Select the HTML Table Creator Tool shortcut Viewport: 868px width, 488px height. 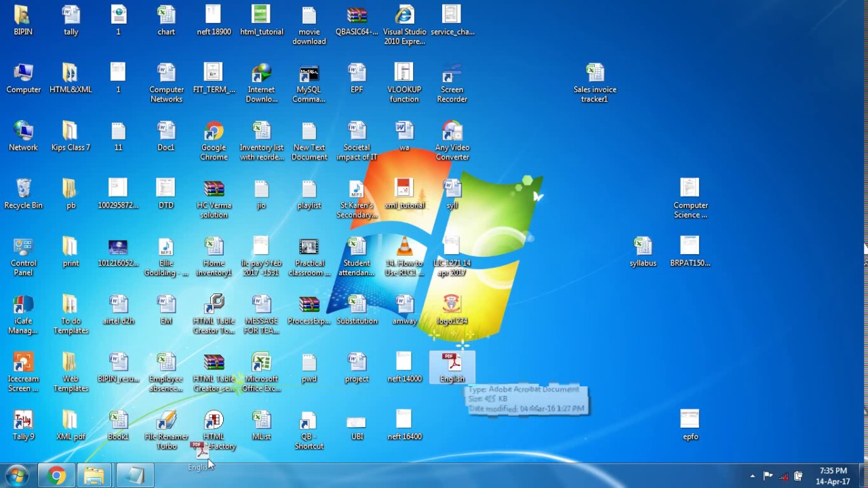214,304
